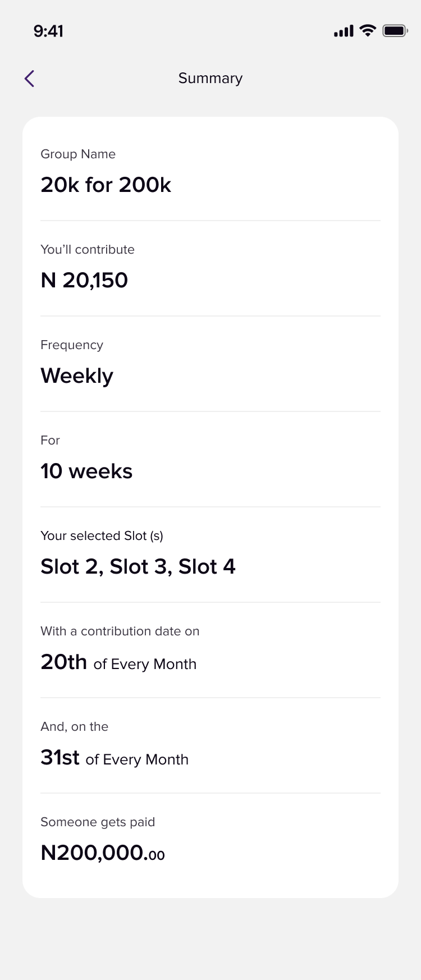Tap the 31st of Every Month date
421x980 pixels.
pos(115,758)
